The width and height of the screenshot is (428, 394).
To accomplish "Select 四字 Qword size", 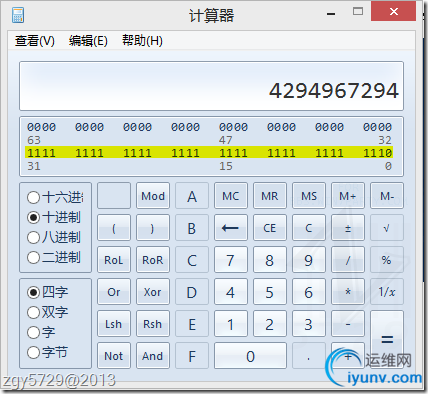I will [48, 292].
